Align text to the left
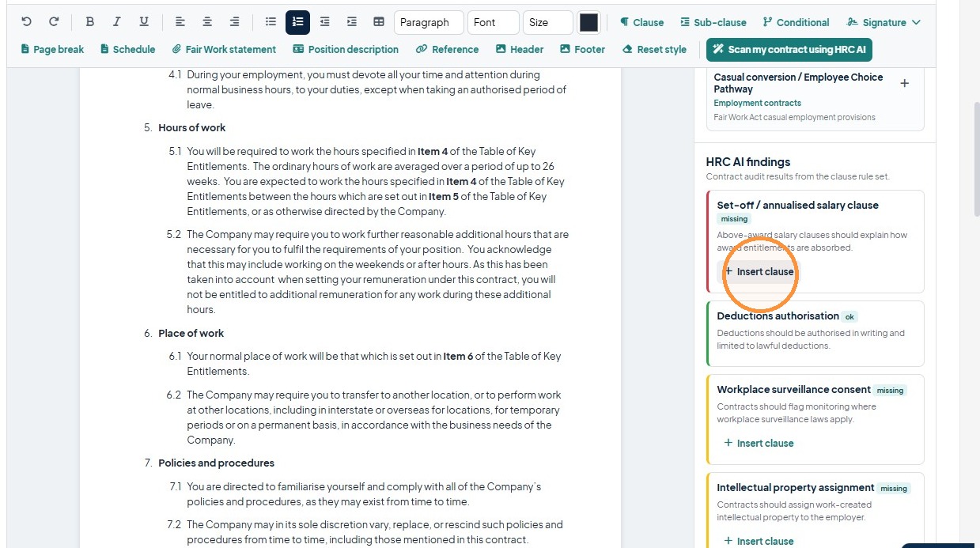 click(180, 22)
